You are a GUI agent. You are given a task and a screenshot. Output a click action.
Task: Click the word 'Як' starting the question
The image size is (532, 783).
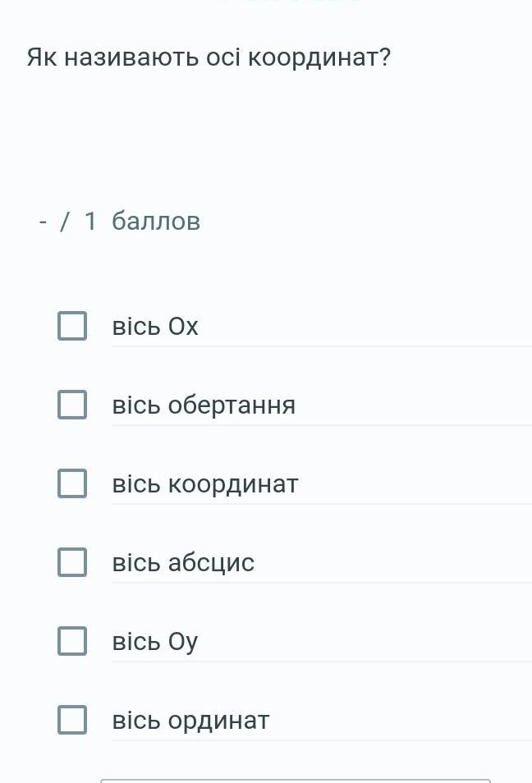tap(41, 58)
